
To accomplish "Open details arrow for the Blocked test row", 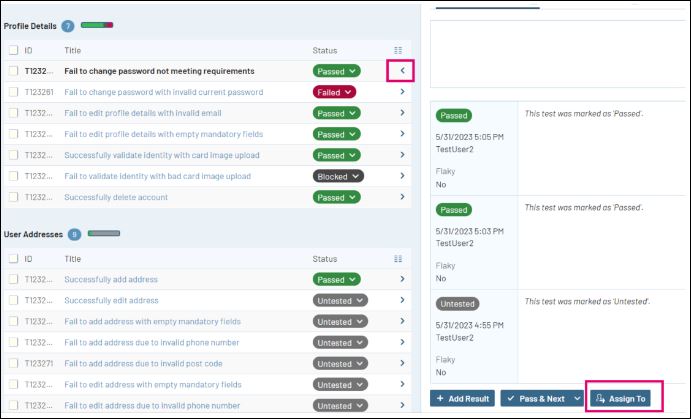I will [x=402, y=176].
